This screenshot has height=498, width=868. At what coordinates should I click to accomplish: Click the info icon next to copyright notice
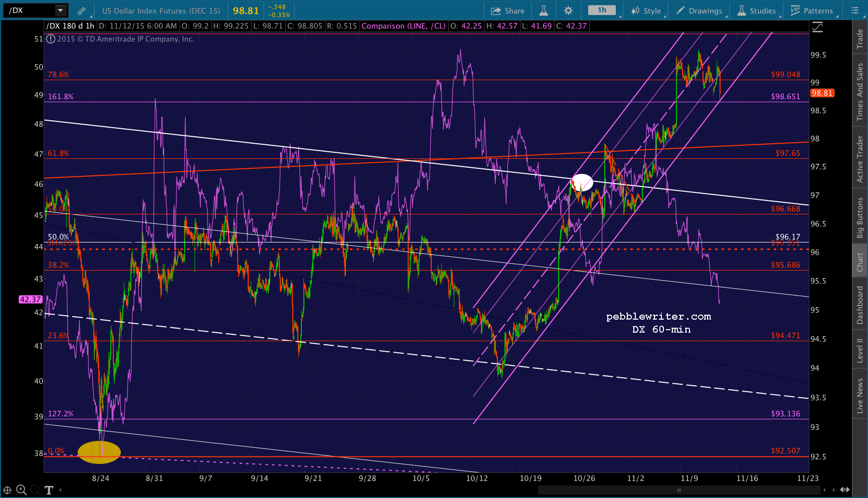coord(50,39)
